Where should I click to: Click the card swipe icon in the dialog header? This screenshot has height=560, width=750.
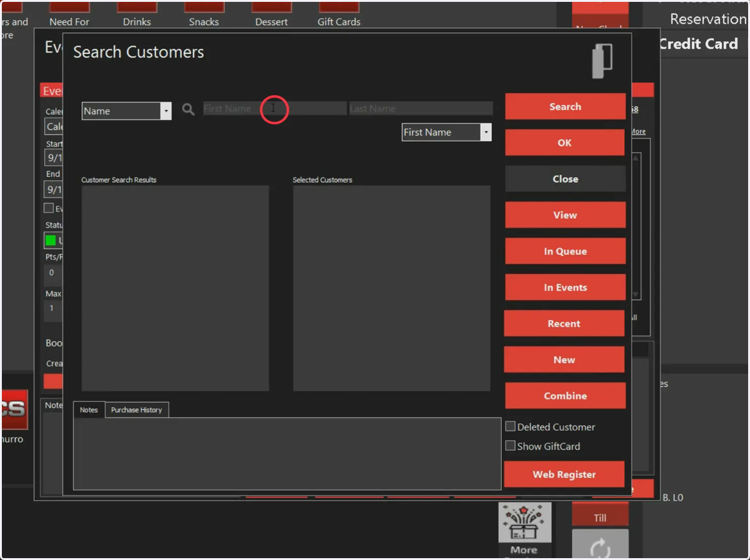click(x=602, y=61)
